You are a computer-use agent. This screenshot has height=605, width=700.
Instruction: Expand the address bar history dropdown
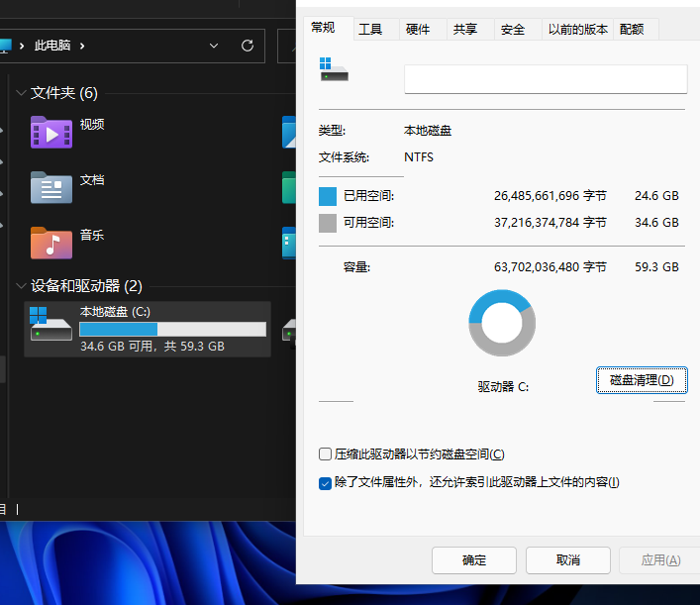[214, 46]
